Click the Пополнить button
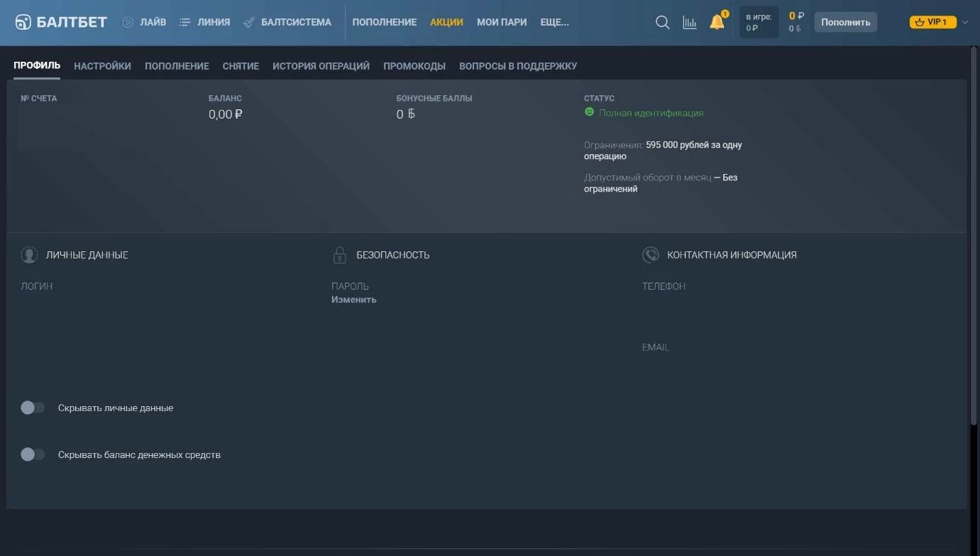Viewport: 980px width, 556px height. click(x=846, y=22)
